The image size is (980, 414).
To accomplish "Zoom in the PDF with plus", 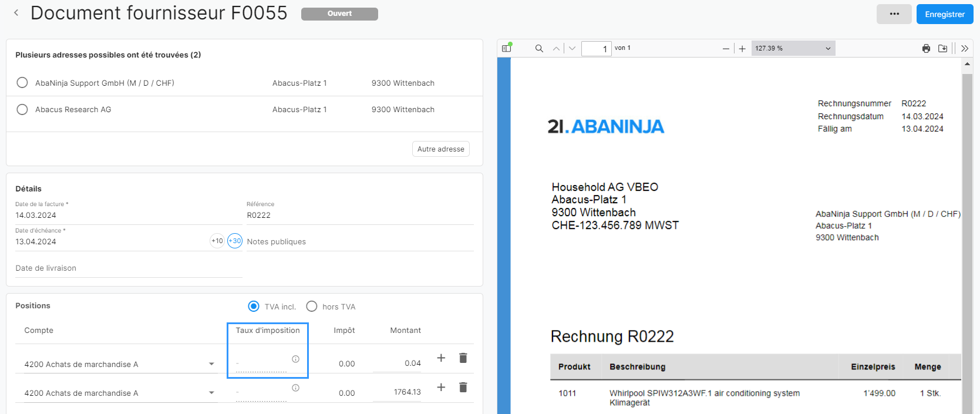I will (x=742, y=49).
